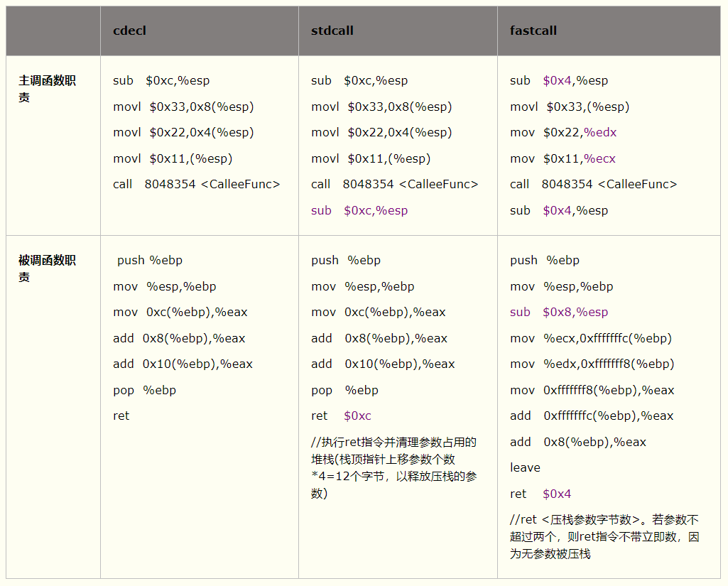728x586 pixels.
Task: Click purple 'sub $0xc,%esp' after stdcall call
Action: [x=359, y=211]
